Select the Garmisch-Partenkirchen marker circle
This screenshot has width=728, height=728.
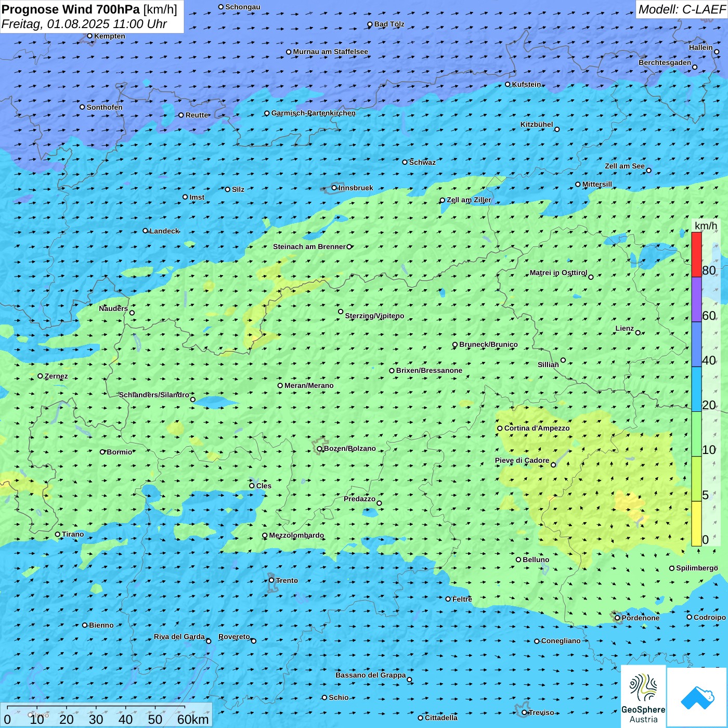tap(267, 113)
